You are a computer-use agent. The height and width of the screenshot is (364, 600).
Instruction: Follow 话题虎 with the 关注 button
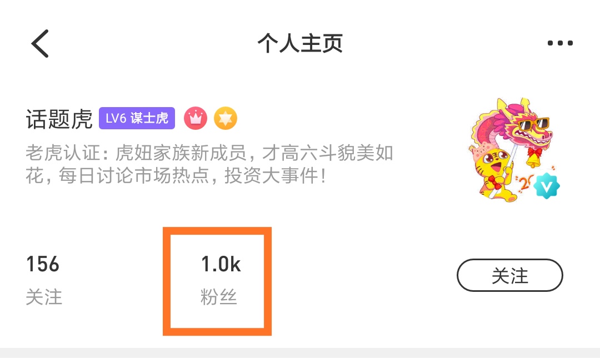coord(509,275)
